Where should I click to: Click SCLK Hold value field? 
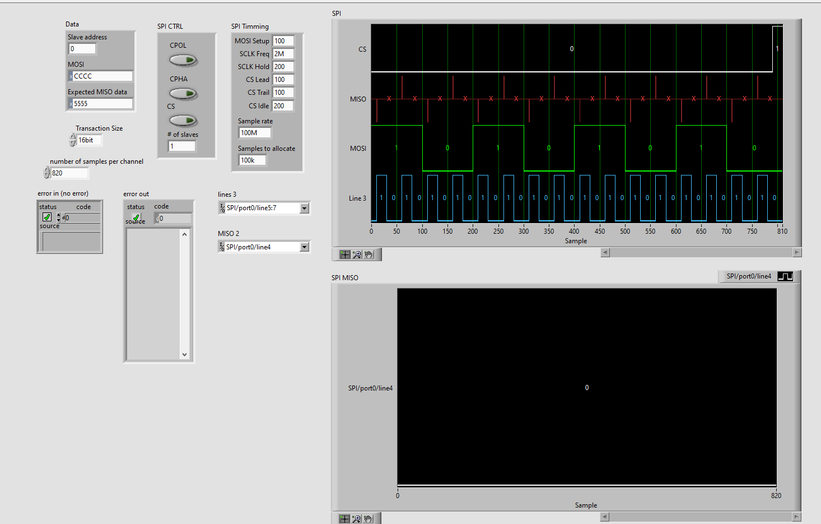[x=283, y=66]
